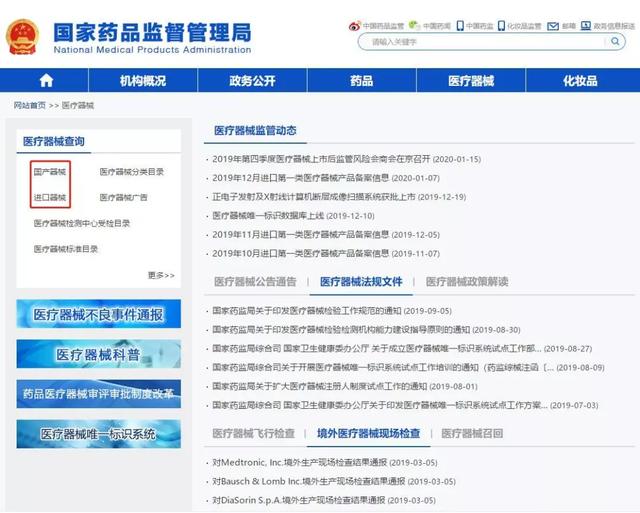
Task: Open 医疗器械不良事件通报 banner
Action: pyautogui.click(x=98, y=314)
